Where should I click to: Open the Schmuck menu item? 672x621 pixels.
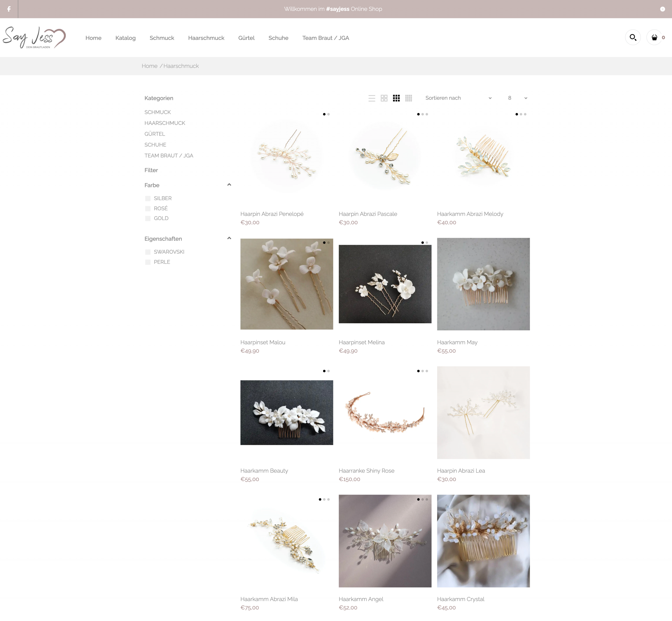(x=162, y=38)
